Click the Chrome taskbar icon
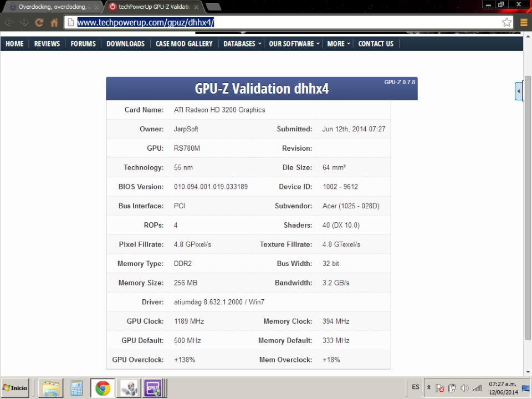This screenshot has height=399, width=532. click(103, 388)
